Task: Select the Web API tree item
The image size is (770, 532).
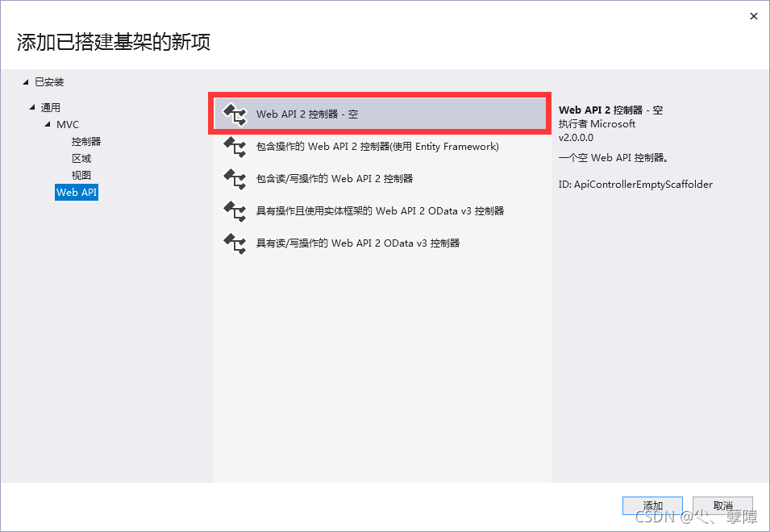Action: (x=77, y=193)
